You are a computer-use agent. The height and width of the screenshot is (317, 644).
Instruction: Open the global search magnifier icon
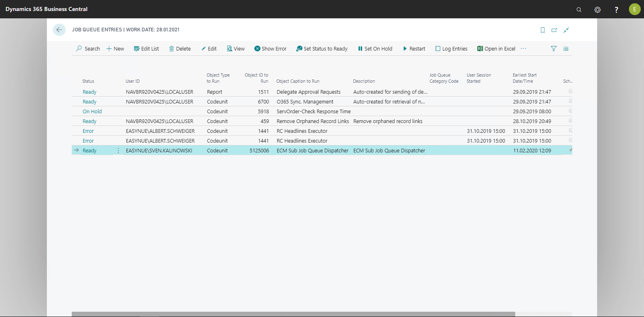[x=579, y=9]
